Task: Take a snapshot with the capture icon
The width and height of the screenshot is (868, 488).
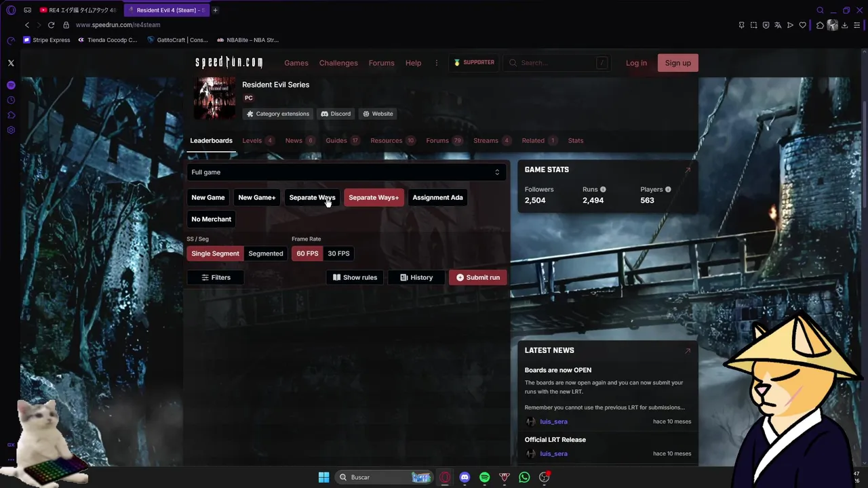Action: [x=753, y=25]
